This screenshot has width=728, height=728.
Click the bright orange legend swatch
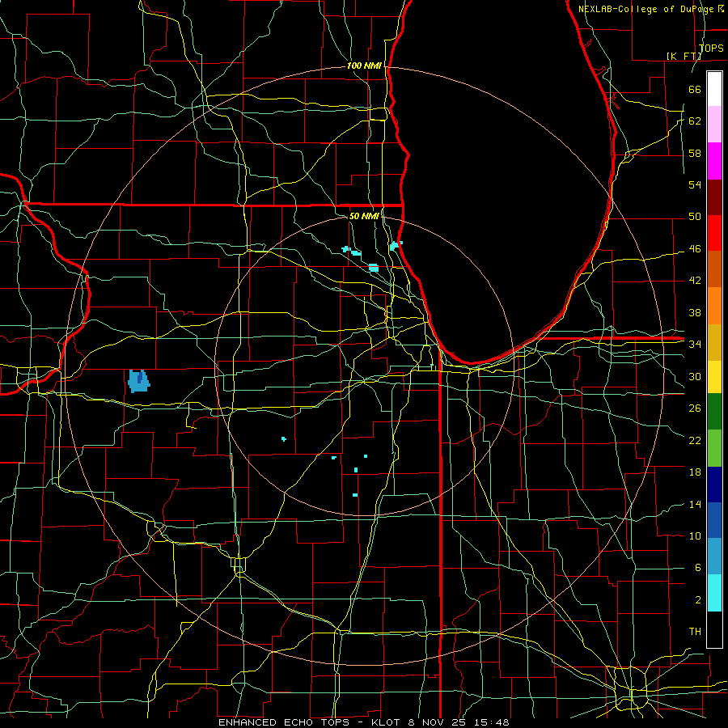tap(714, 306)
